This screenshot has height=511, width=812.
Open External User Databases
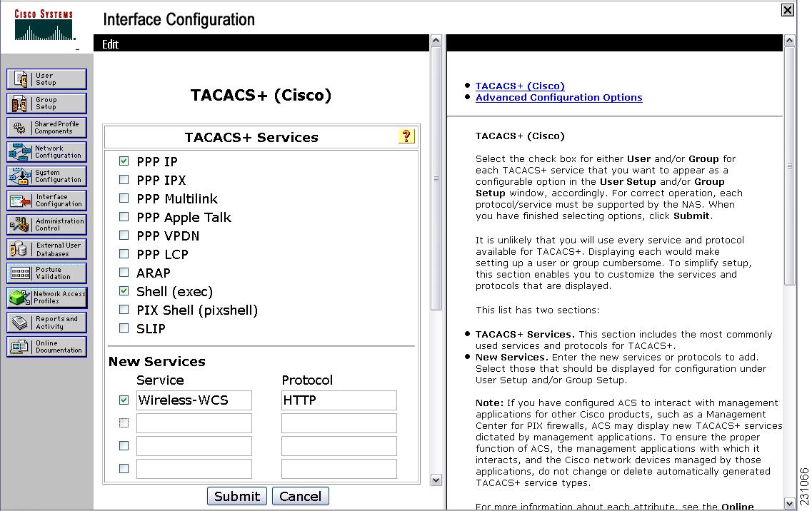tap(46, 249)
